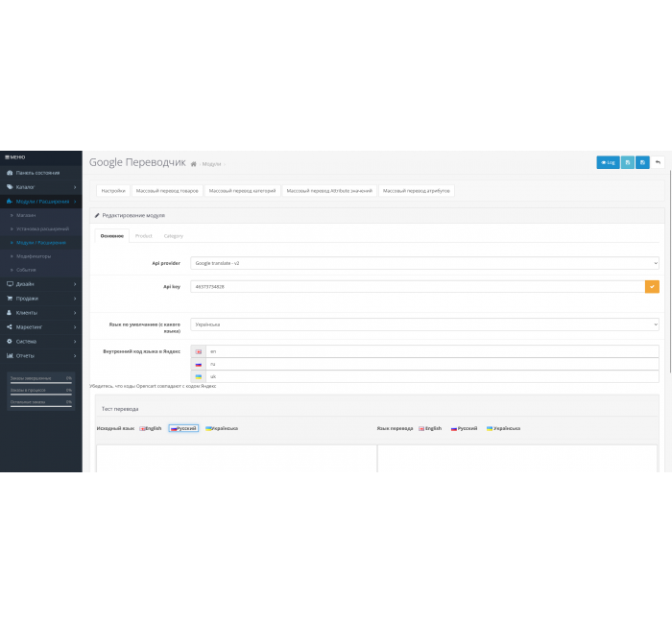Click the source text test area
Image resolution: width=672 pixels, height=624 pixels.
pyautogui.click(x=236, y=459)
